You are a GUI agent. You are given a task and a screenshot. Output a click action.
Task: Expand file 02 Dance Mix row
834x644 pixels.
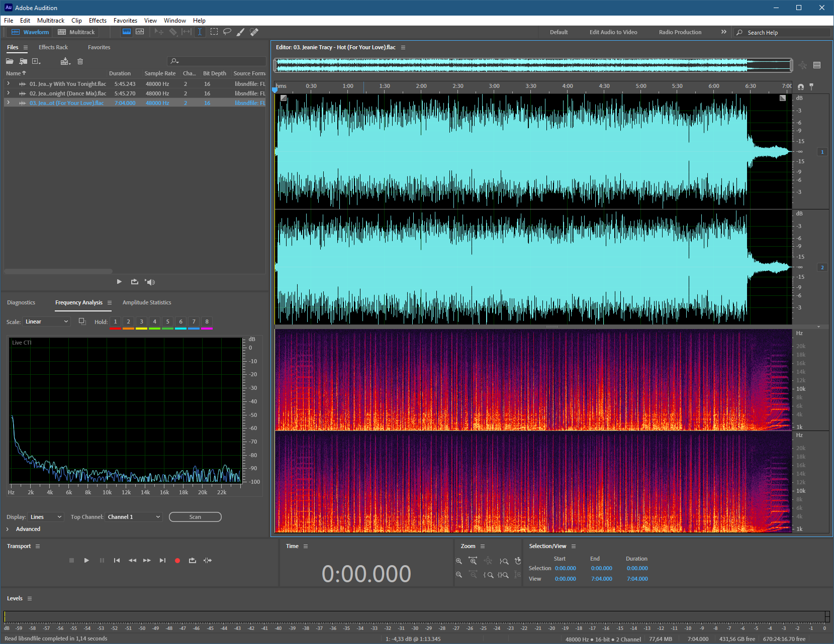[8, 93]
